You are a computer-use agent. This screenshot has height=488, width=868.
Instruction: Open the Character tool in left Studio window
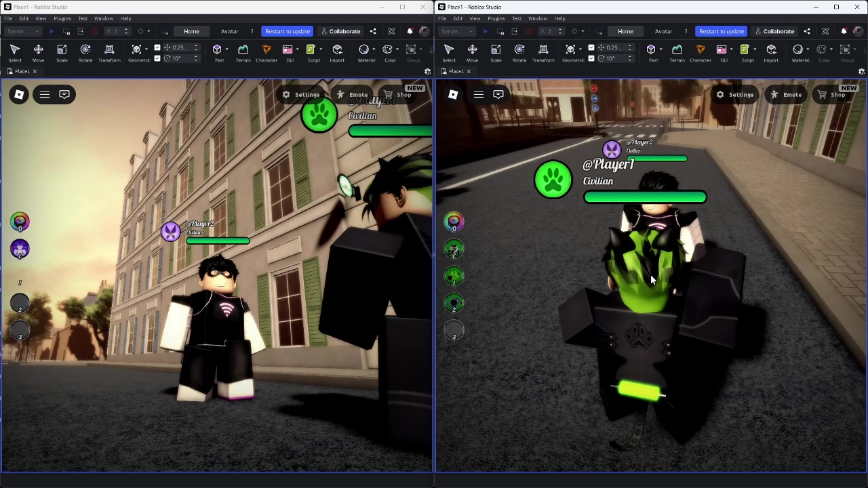point(267,53)
